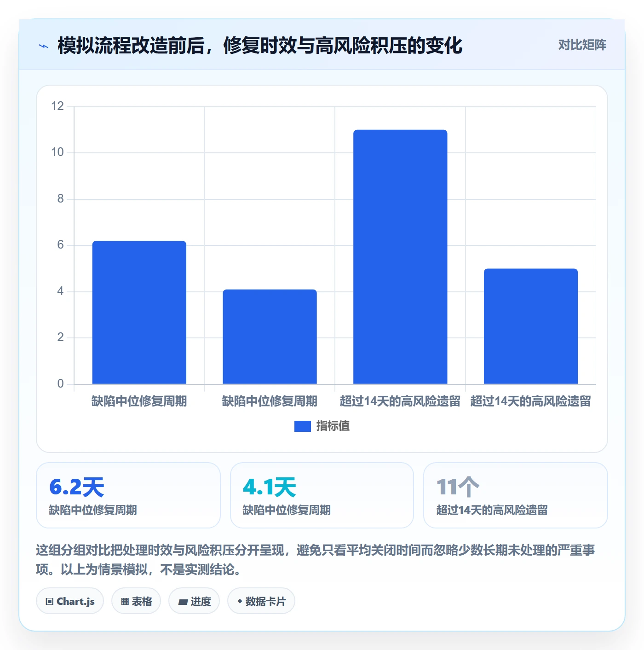This screenshot has height=650, width=644.
Task: Click the "缺陷中位修复周期" caption under 6.2天
Action: coord(93,510)
